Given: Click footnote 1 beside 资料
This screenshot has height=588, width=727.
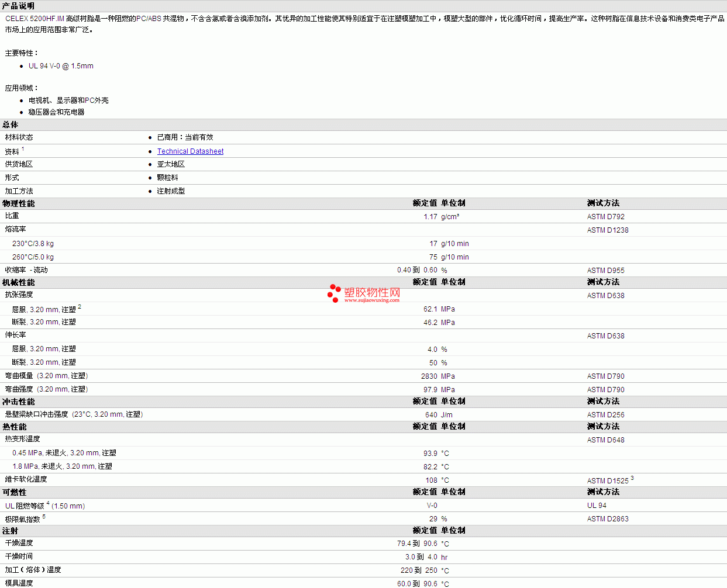Looking at the screenshot, I should 23,150.
